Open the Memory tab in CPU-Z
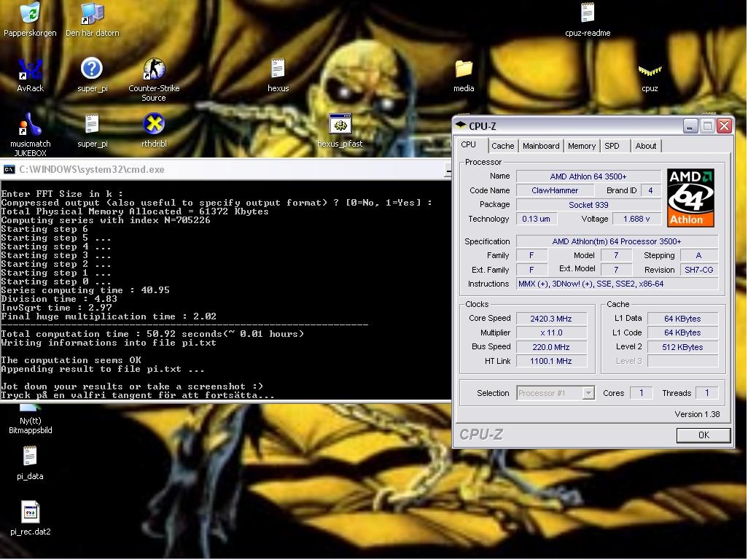Viewport: 748px width, 560px height. (582, 146)
